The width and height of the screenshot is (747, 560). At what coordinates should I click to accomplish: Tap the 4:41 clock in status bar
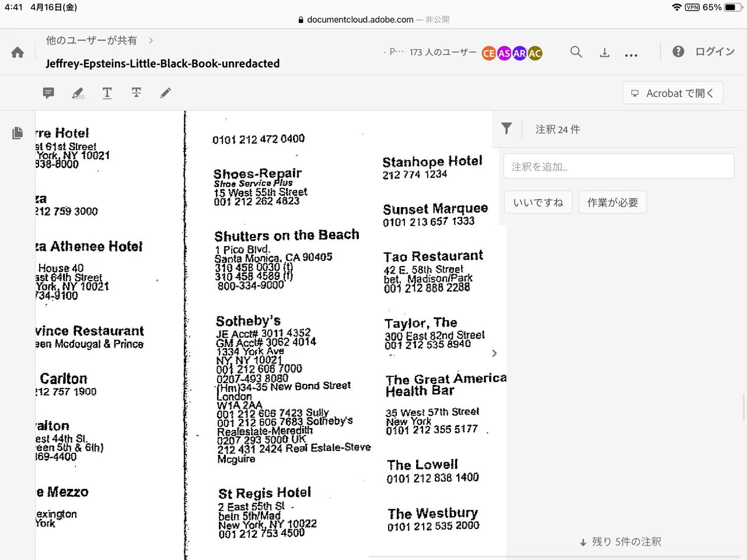(x=13, y=7)
